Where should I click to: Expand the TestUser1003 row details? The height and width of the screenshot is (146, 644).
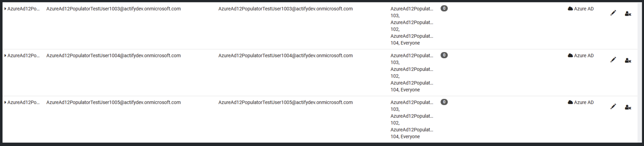click(5, 9)
